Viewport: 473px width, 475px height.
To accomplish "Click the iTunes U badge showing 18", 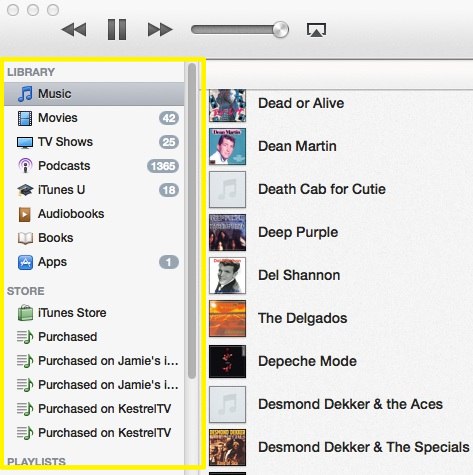I will click(x=169, y=190).
